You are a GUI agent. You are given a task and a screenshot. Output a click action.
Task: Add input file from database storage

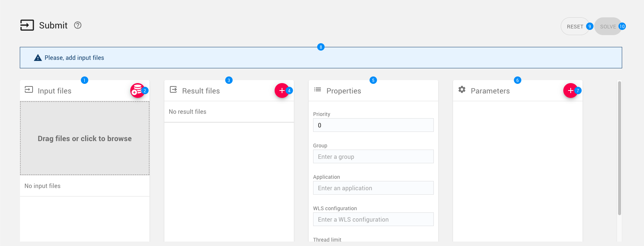pos(137,90)
